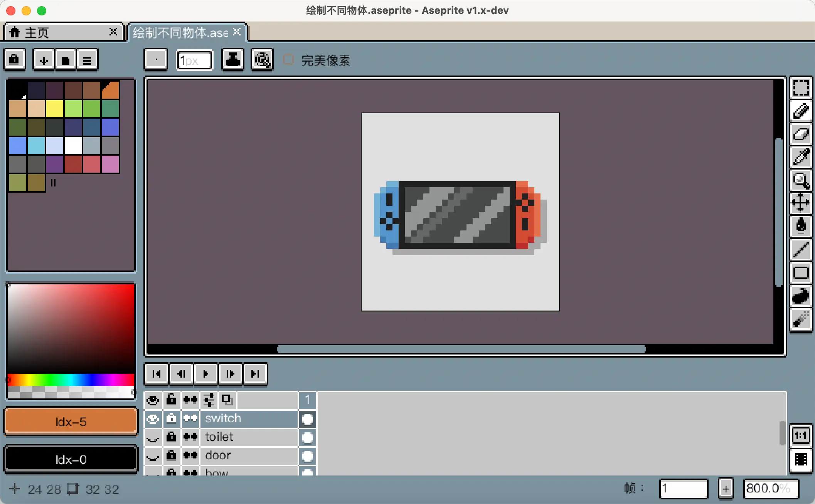815x504 pixels.
Task: Select the Blur tool
Action: click(x=801, y=319)
